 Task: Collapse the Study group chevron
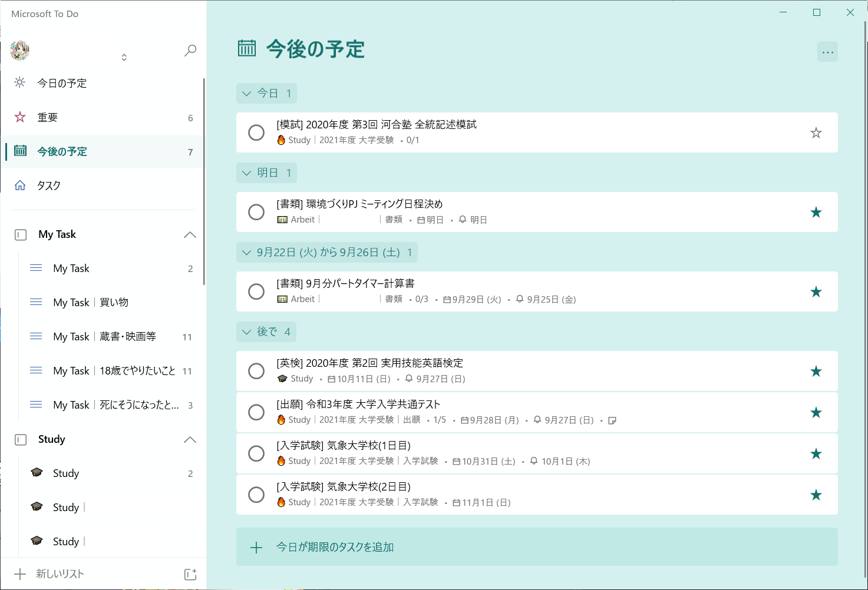[190, 440]
